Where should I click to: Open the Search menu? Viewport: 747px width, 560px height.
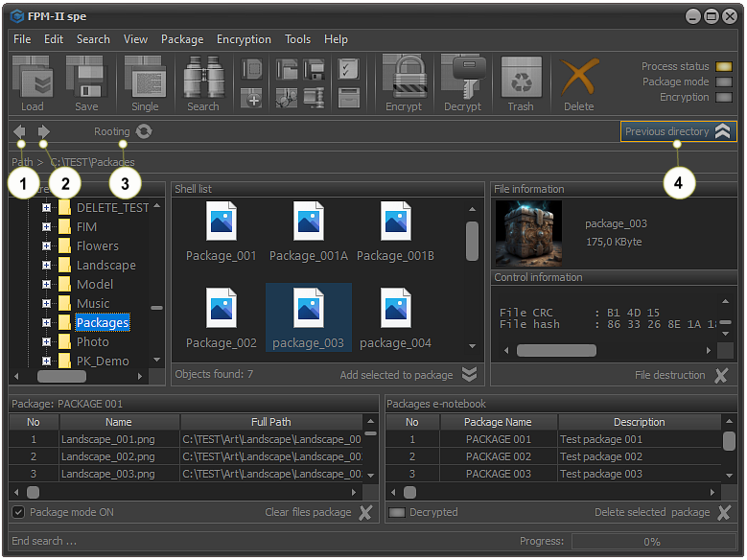93,39
